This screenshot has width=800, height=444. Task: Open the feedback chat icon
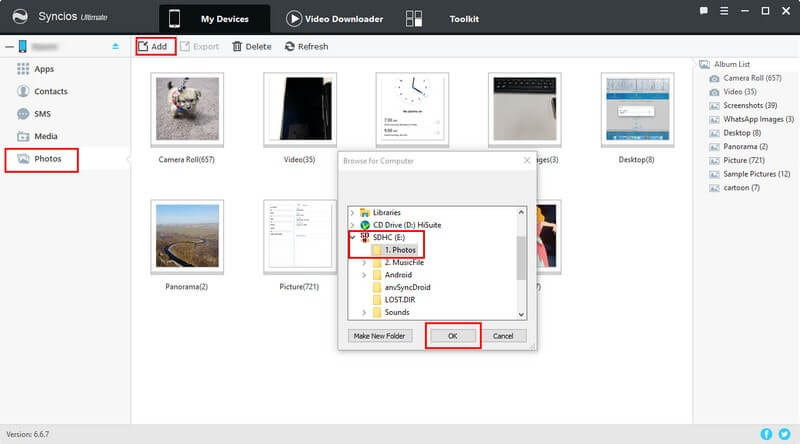704,11
